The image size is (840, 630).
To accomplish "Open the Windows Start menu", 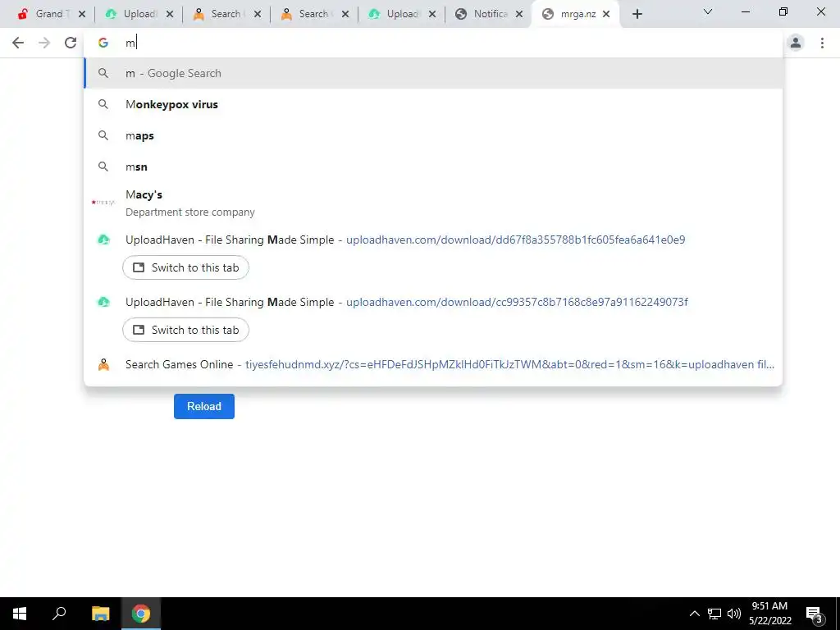I will point(20,614).
